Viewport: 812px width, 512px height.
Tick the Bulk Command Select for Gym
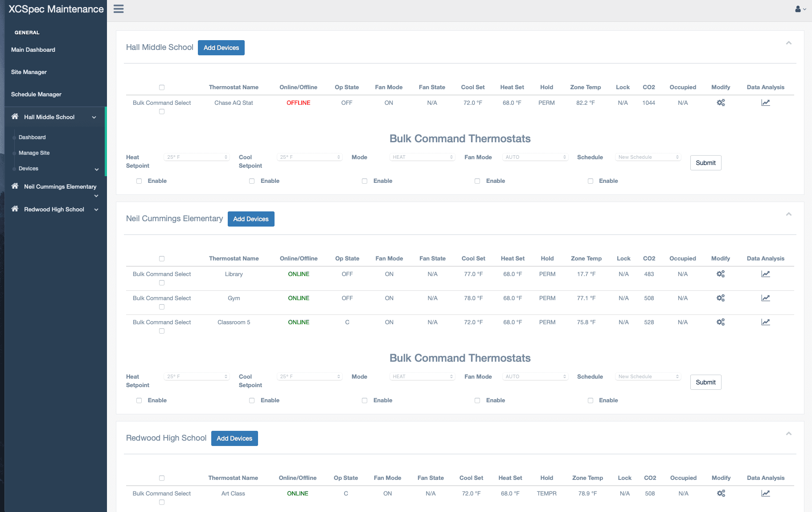tap(162, 307)
